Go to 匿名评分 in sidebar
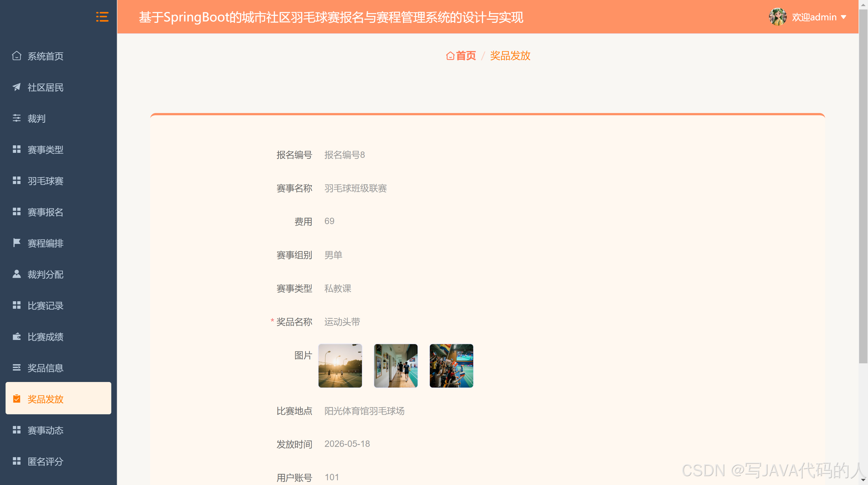The image size is (868, 485). [58, 461]
